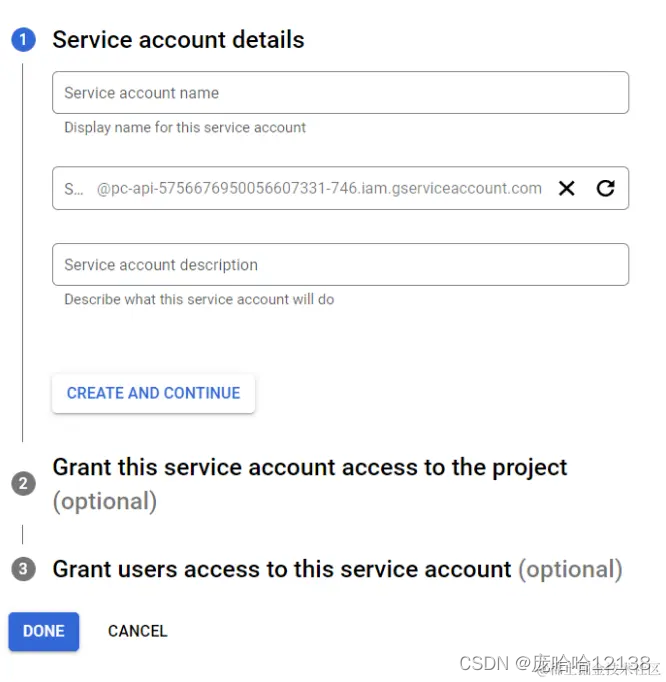
Task: Clear the service account ID with X icon
Action: (566, 188)
